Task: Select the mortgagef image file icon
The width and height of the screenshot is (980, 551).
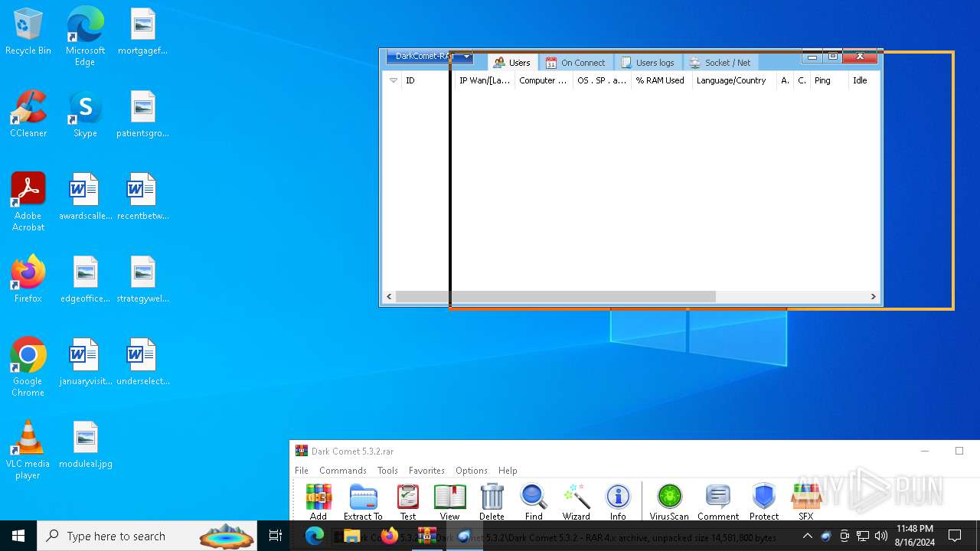Action: tap(142, 31)
